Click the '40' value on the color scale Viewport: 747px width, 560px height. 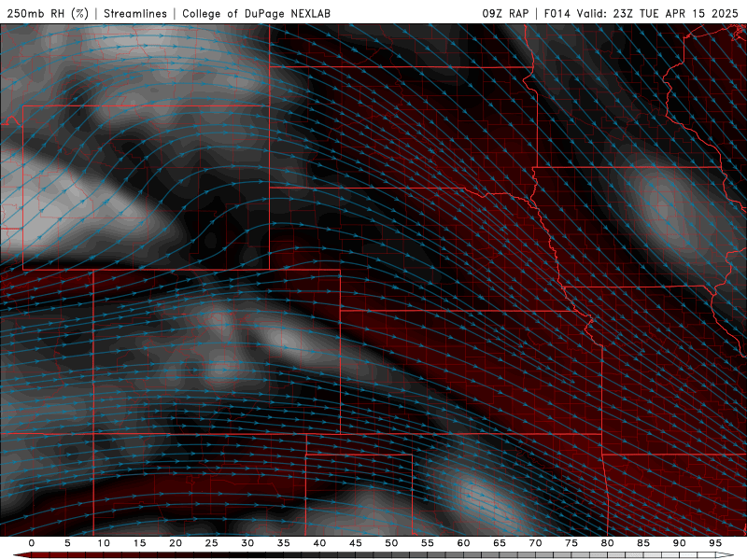click(319, 543)
